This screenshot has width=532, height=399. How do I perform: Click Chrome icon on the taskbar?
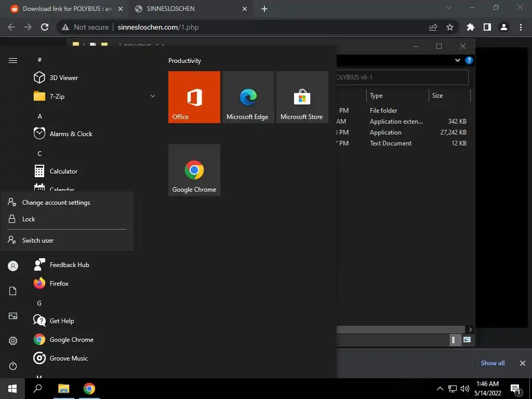tap(89, 389)
